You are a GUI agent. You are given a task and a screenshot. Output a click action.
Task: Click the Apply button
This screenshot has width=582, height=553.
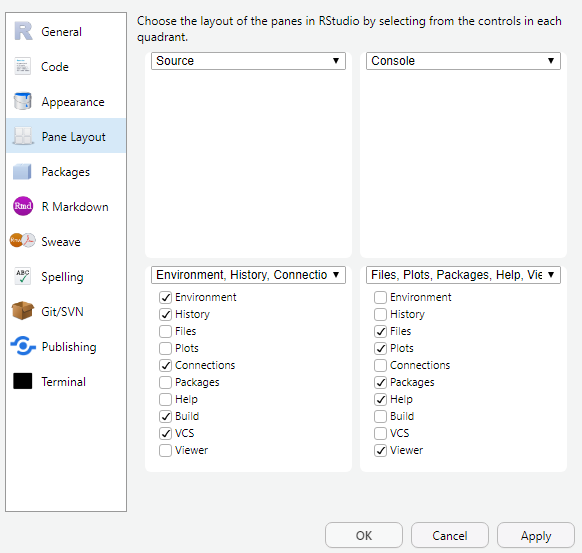(536, 536)
